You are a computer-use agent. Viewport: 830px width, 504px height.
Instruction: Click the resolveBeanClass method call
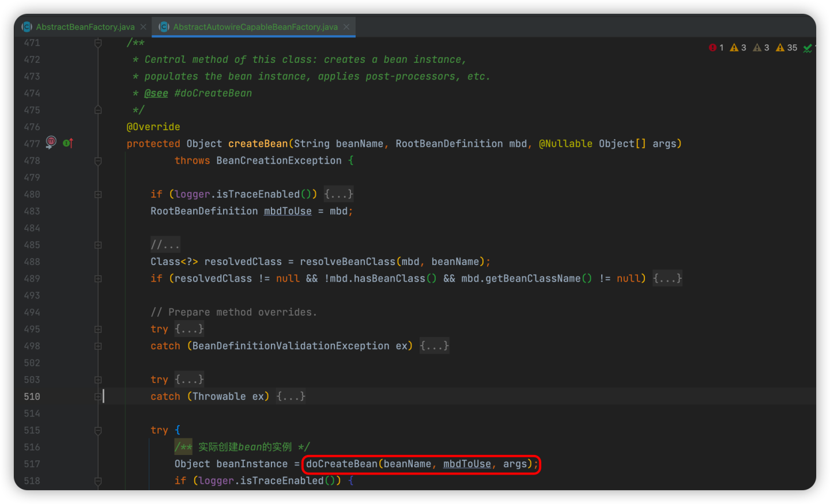tap(348, 262)
